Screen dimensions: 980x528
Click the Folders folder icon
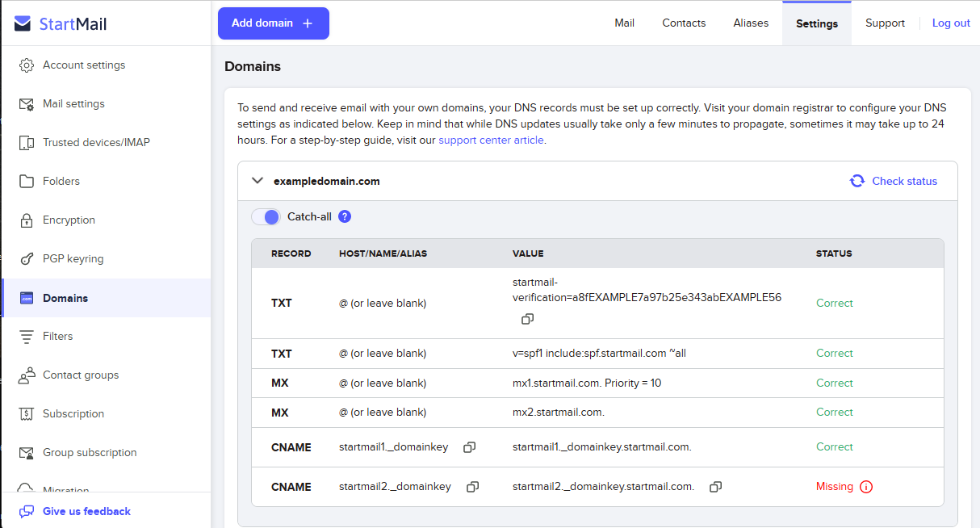click(27, 182)
